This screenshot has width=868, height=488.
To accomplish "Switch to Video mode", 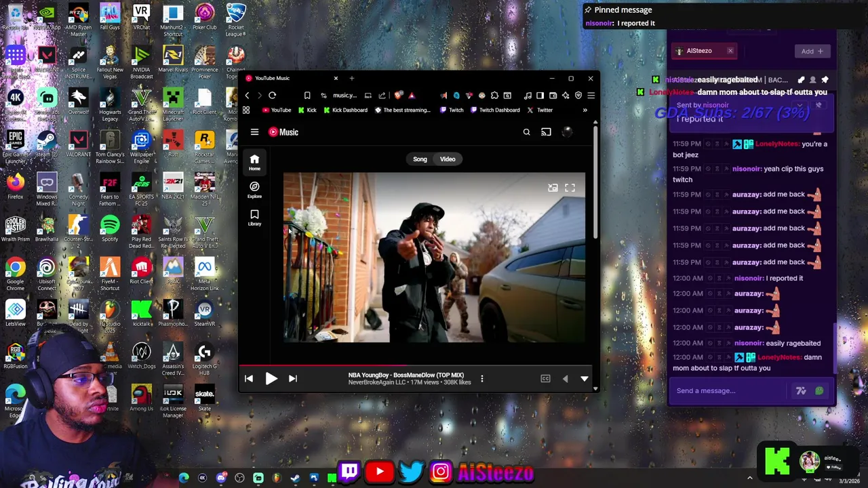I will click(448, 159).
